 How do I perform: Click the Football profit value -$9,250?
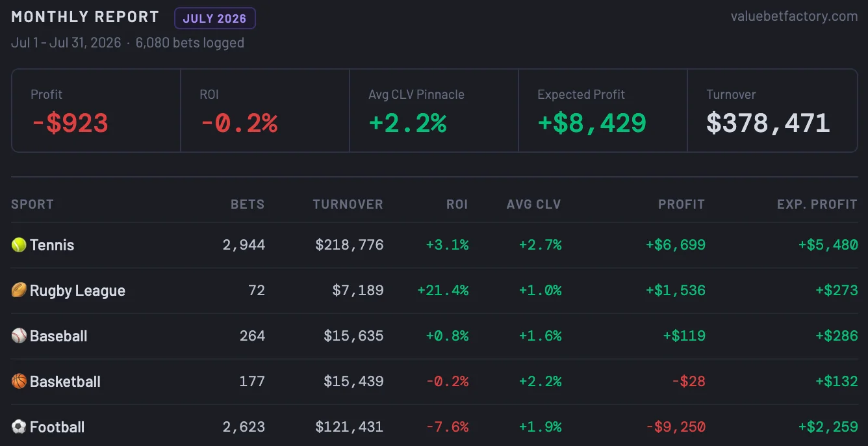click(676, 427)
